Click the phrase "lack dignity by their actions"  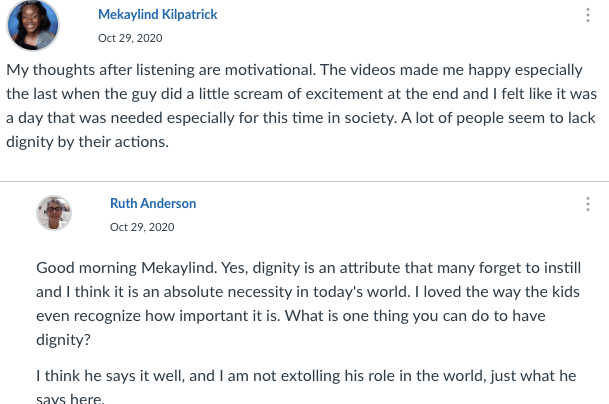(x=90, y=141)
